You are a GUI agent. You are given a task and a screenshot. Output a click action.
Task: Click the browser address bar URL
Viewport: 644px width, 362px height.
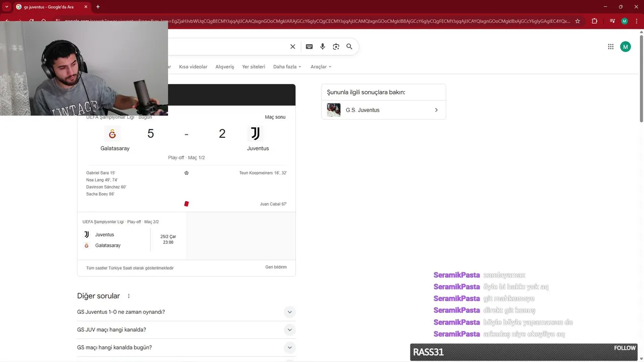(317, 21)
